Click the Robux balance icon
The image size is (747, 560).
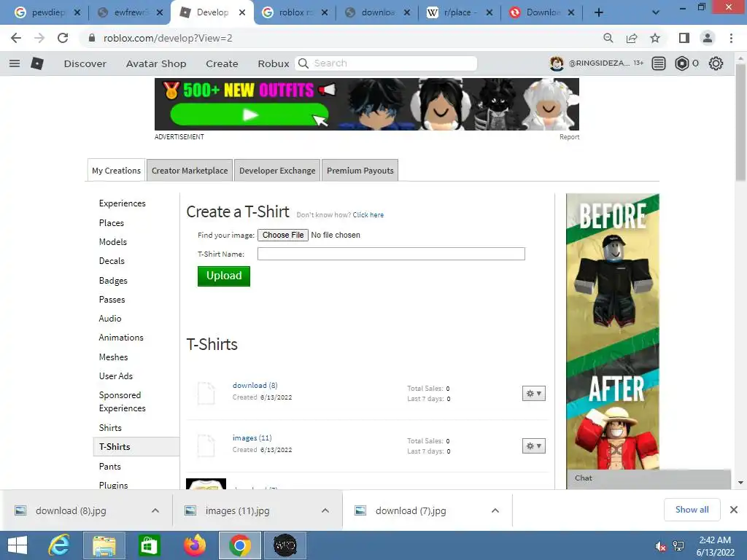[682, 63]
